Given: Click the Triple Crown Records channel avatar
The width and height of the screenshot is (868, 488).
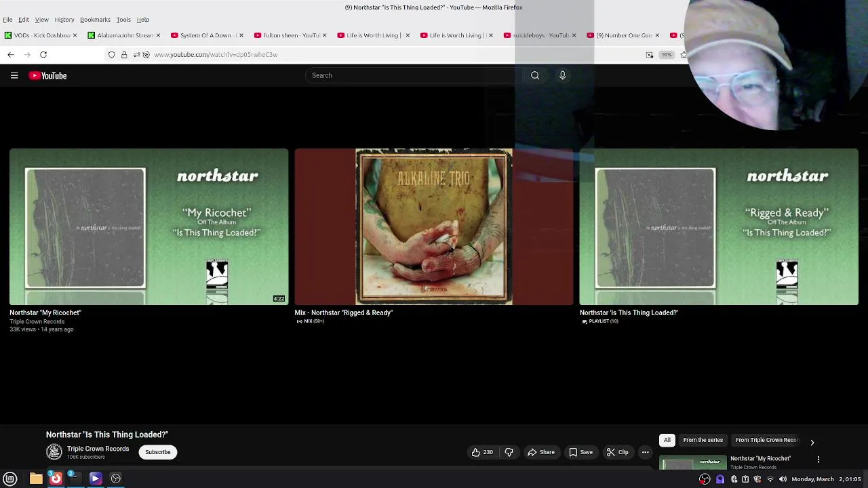Looking at the screenshot, I should click(x=54, y=452).
